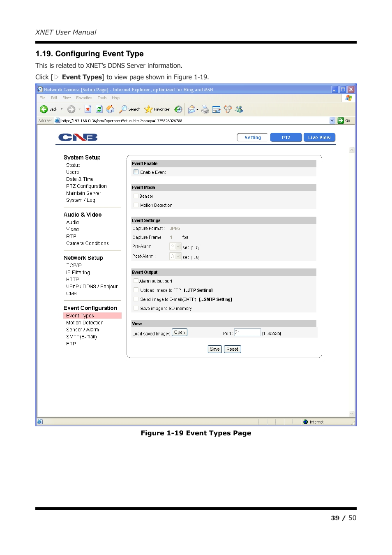Screen dimensions: 392x555
Task: Open the History clock icon
Action: [178, 109]
